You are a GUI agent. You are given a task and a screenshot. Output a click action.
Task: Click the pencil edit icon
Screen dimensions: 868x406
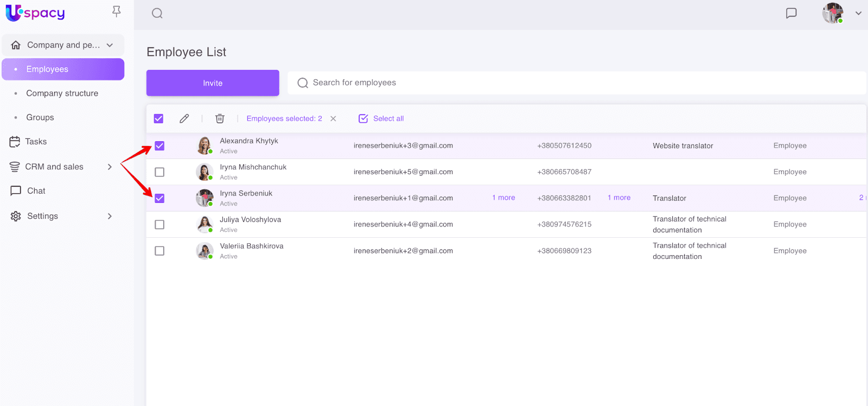pos(184,118)
